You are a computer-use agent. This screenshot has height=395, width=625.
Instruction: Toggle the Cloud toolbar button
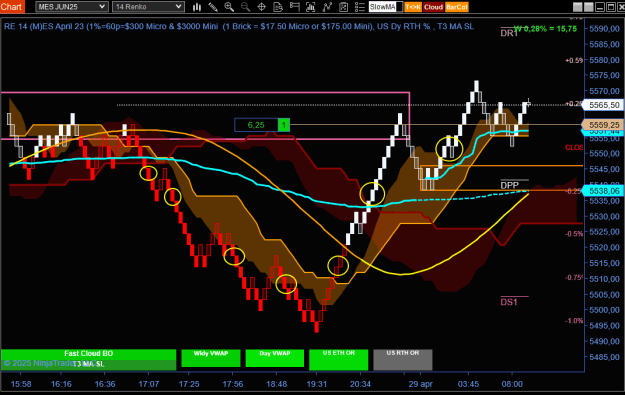433,7
